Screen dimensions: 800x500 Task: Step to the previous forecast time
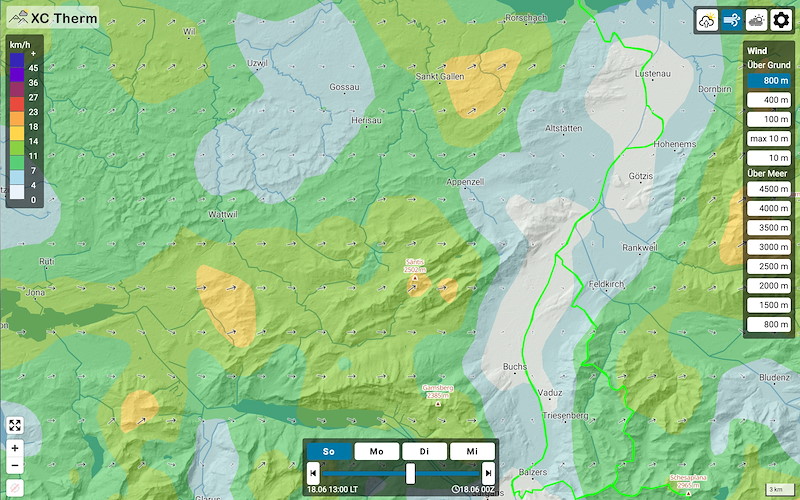(x=313, y=473)
